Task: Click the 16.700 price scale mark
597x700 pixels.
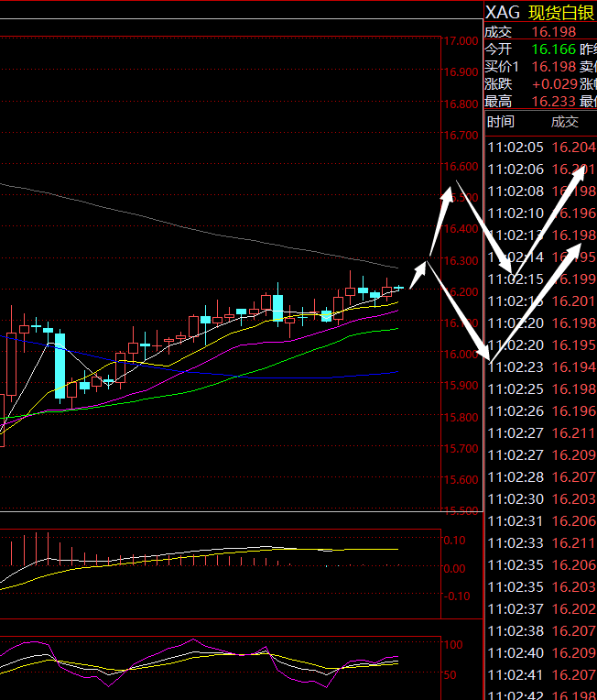Action: (x=460, y=136)
